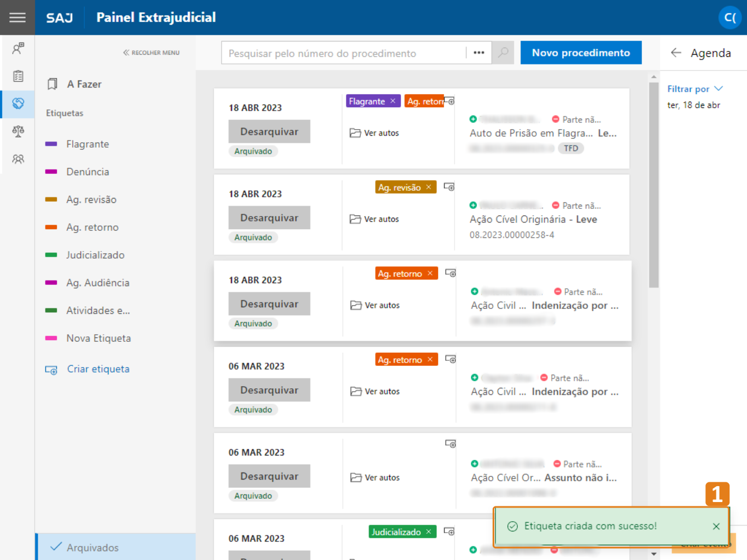Select agenda date ter, 18 de abr
The width and height of the screenshot is (747, 560).
click(x=693, y=105)
